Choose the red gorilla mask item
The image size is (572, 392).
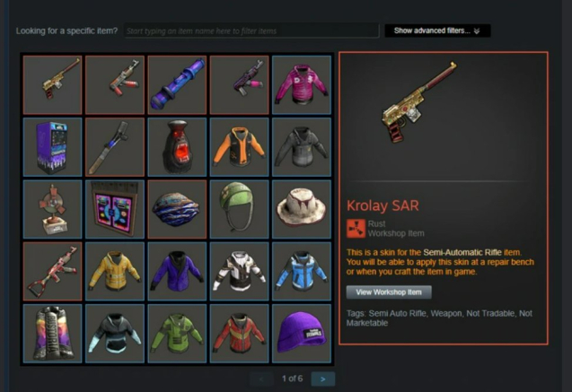click(177, 147)
